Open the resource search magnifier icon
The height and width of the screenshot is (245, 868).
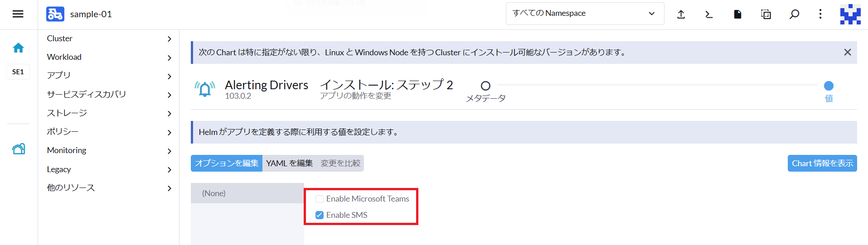coord(794,14)
